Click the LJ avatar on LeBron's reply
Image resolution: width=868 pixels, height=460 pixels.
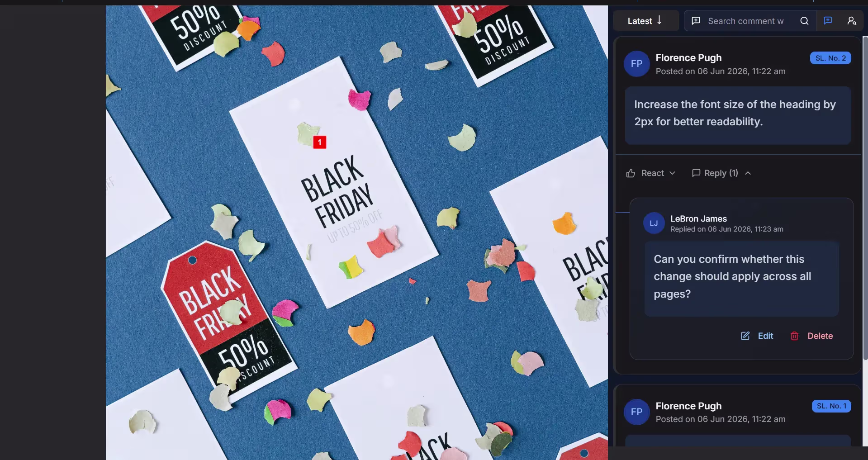pos(654,223)
